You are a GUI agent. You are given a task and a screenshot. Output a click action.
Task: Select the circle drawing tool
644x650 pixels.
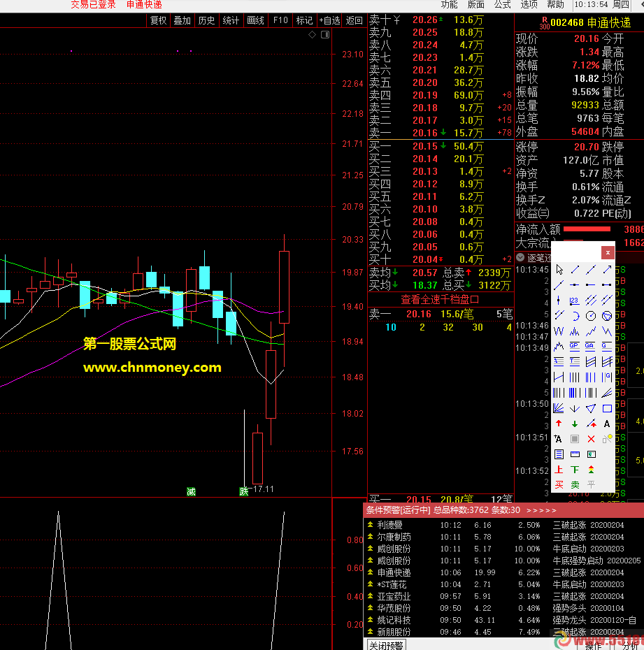click(x=591, y=316)
